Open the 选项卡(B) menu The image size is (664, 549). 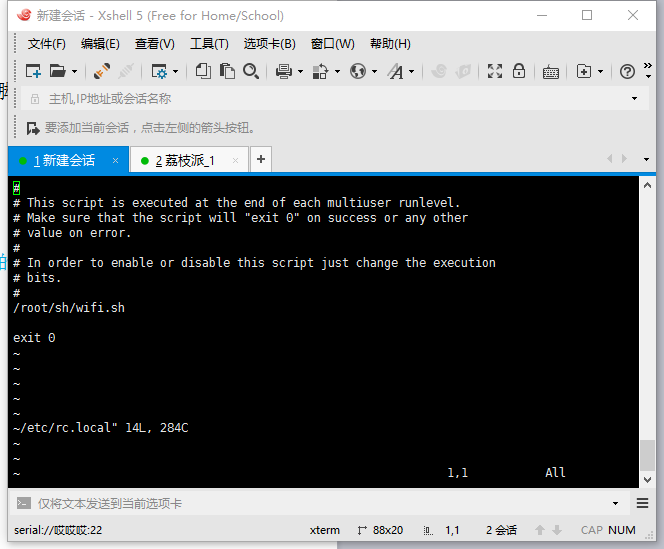coord(269,44)
